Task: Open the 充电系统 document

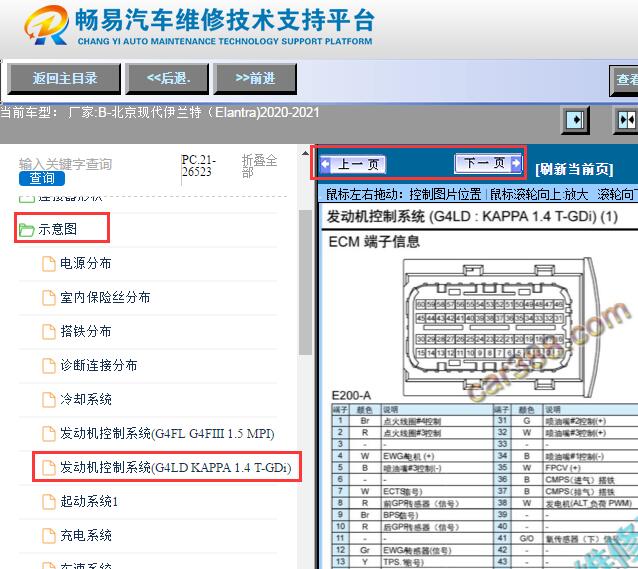Action: [85, 535]
